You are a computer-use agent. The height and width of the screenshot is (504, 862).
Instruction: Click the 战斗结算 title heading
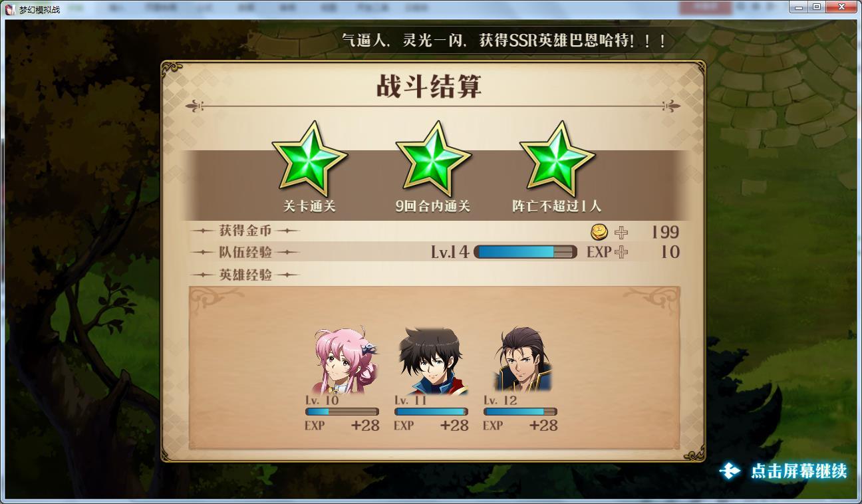point(428,86)
